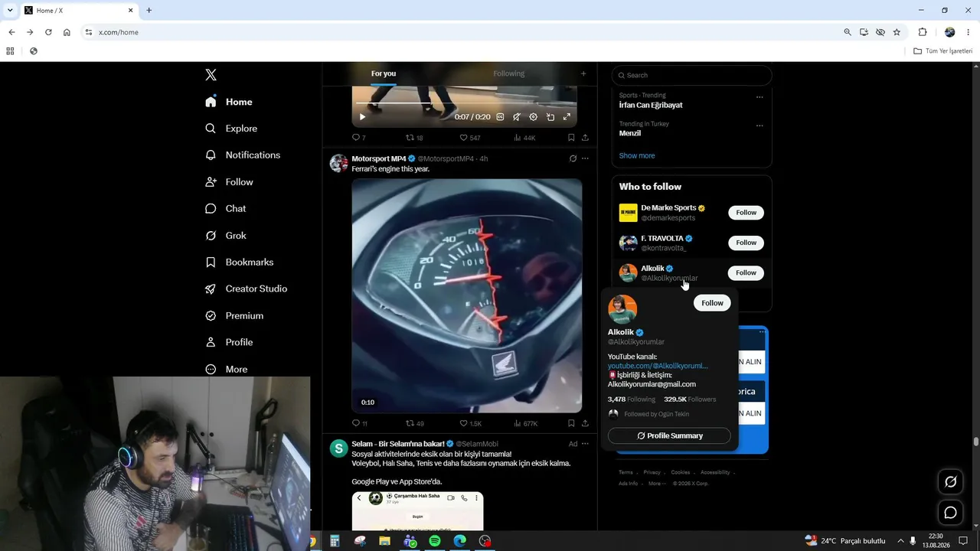Open the Motorsport MP4 profile avatar
The height and width of the screenshot is (551, 980).
point(338,163)
